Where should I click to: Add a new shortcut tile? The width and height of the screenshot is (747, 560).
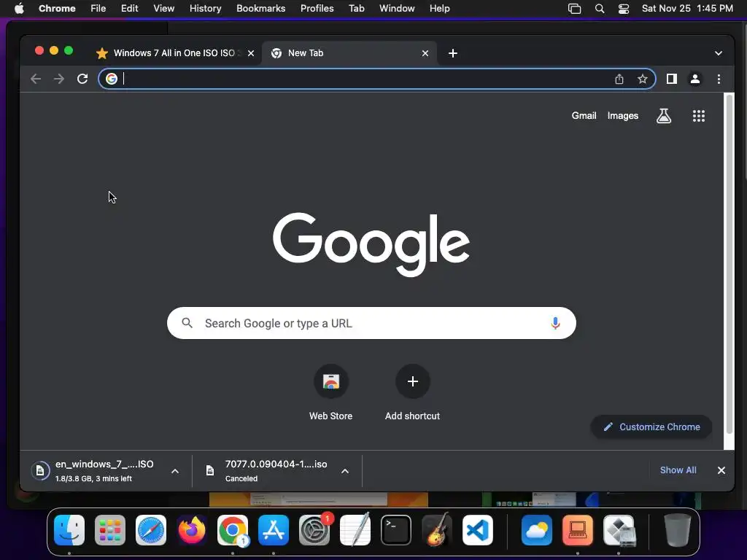click(x=413, y=393)
